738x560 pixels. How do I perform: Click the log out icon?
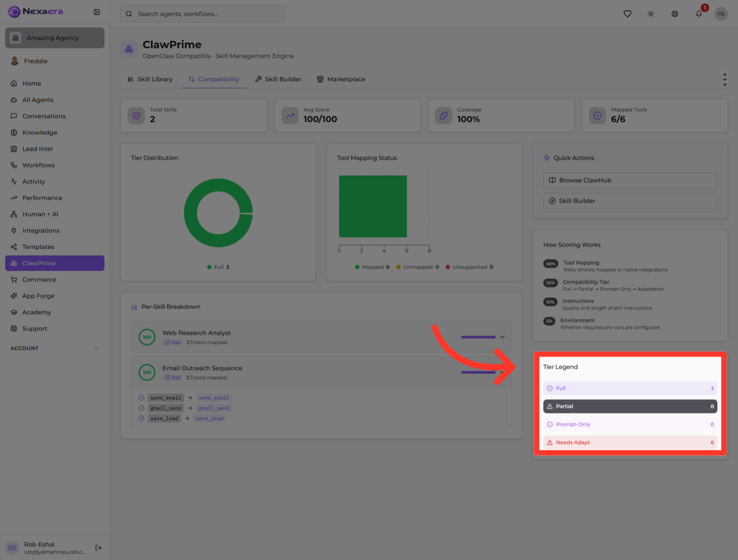[x=98, y=548]
